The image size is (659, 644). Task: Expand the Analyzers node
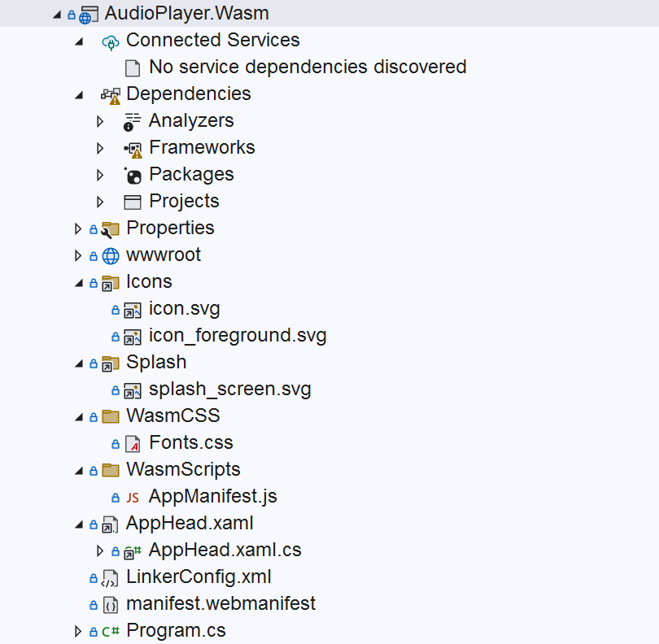[x=99, y=120]
